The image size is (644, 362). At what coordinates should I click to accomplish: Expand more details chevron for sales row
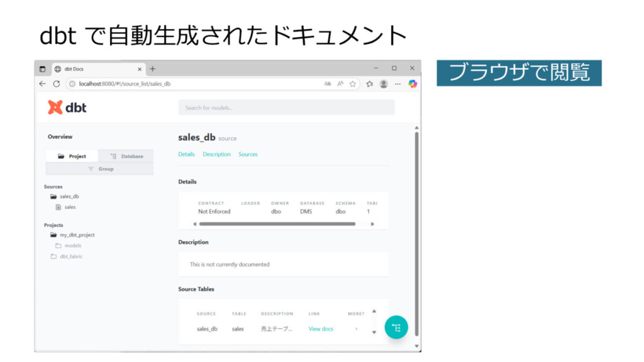(356, 329)
